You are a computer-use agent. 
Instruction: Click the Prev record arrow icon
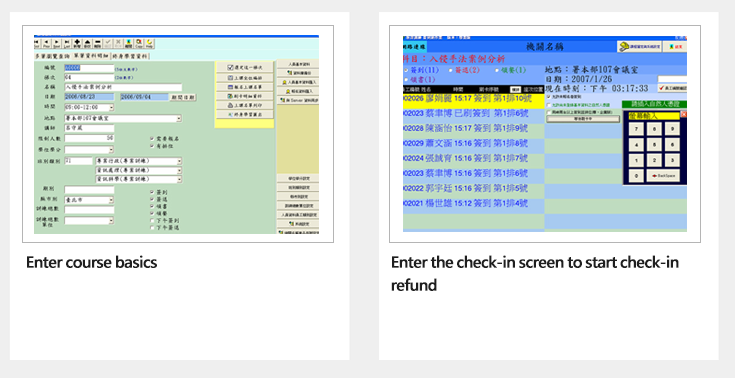pyautogui.click(x=46, y=44)
